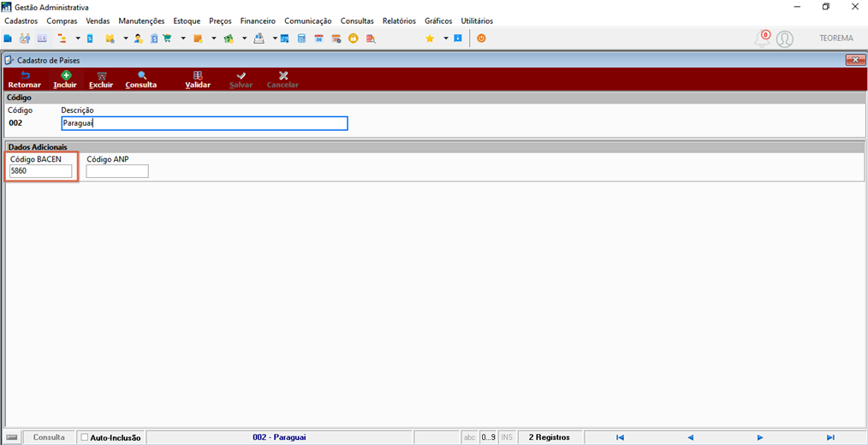The height and width of the screenshot is (445, 868).
Task: Toggle the Auto-Inclusão checkbox
Action: [85, 437]
